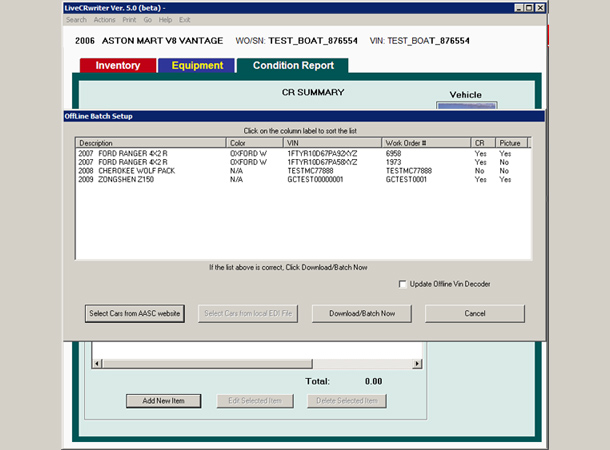
Task: Switch to the Inventory tab
Action: (x=118, y=65)
